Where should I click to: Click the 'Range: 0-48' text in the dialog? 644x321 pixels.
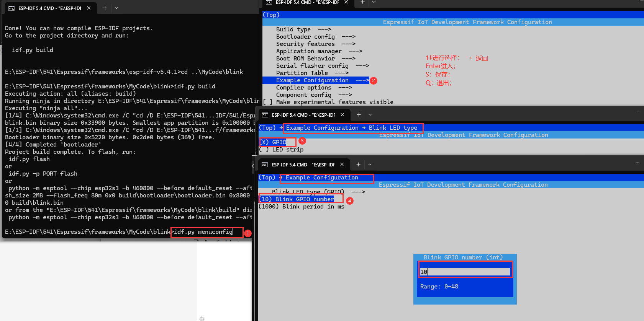(x=439, y=287)
